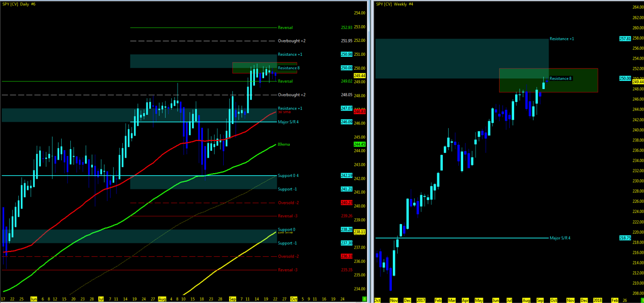644x303 pixels.
Task: Click the Jul month label on Daily time axis
Action: [x=101, y=299]
